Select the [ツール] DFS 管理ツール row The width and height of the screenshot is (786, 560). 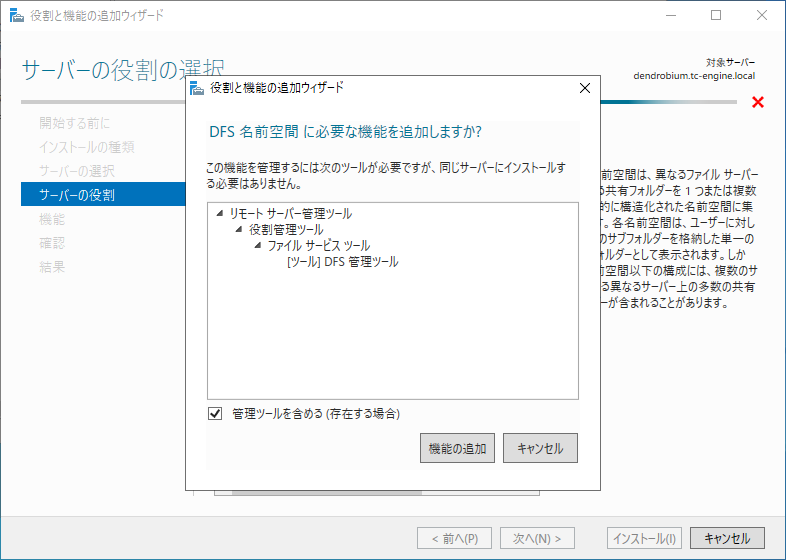click(343, 262)
